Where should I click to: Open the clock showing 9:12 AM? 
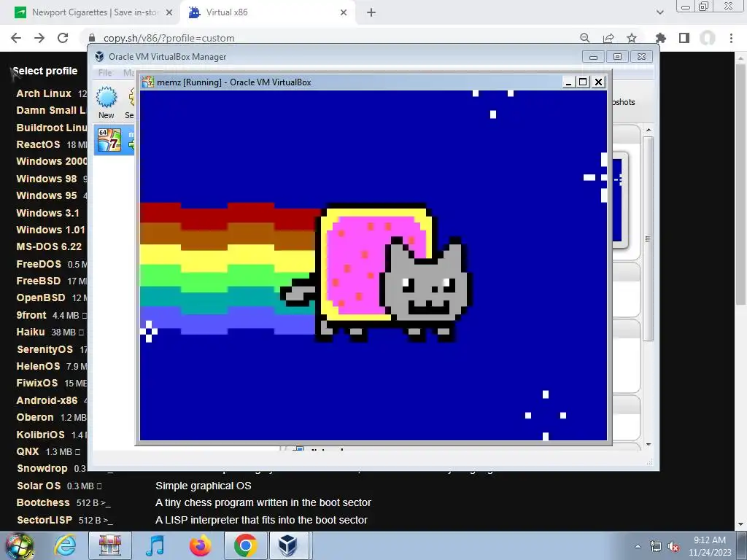709,546
